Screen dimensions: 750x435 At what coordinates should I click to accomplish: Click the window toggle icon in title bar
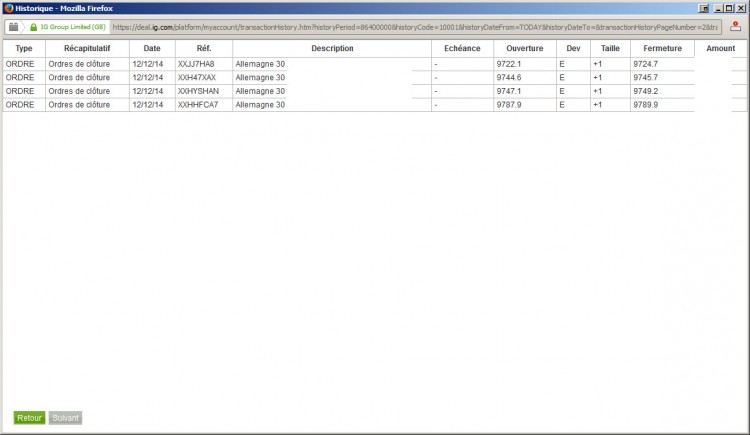click(704, 8)
